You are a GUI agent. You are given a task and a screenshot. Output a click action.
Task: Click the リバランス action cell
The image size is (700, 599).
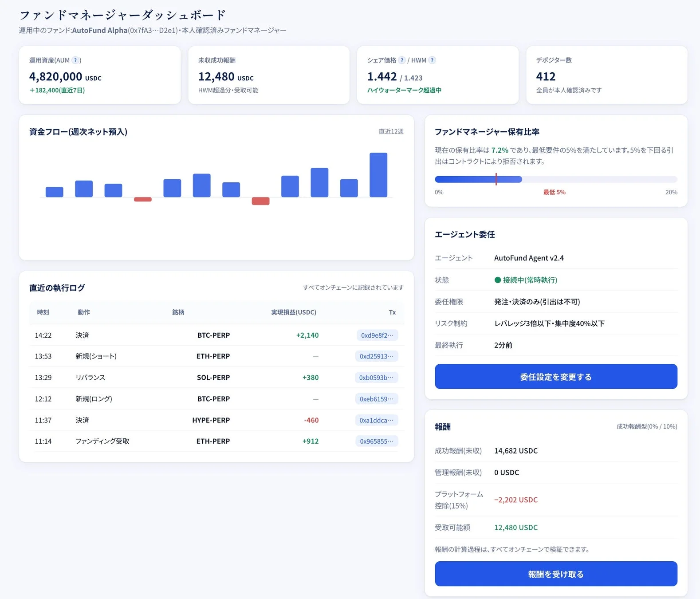tap(90, 378)
